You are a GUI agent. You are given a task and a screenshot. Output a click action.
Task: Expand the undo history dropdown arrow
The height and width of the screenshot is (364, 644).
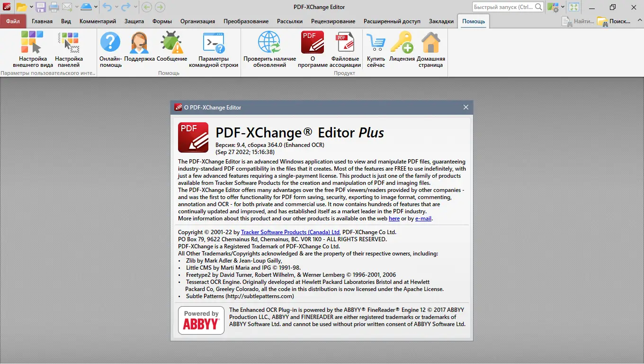click(116, 7)
